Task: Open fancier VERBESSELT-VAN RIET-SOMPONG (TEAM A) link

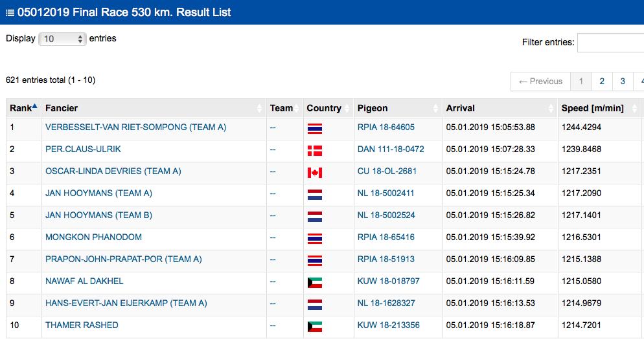Action: pos(135,127)
